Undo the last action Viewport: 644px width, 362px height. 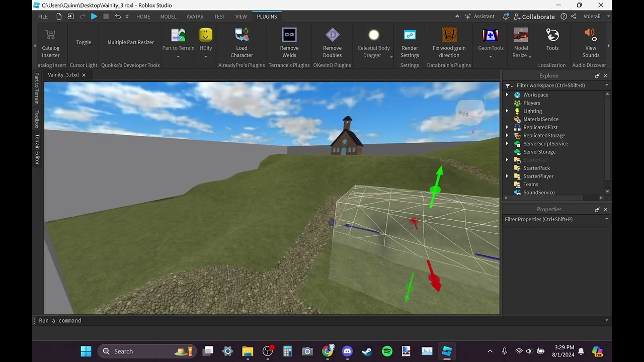pos(118,17)
